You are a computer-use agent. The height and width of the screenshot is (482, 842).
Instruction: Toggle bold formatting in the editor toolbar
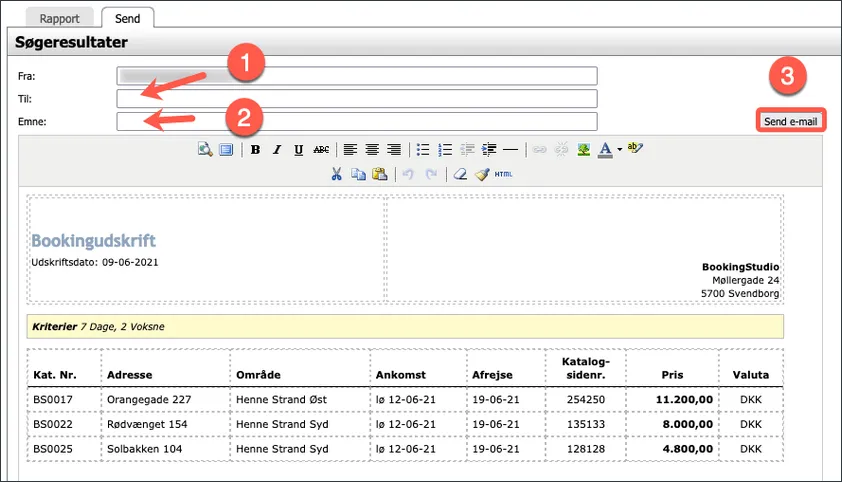point(255,150)
